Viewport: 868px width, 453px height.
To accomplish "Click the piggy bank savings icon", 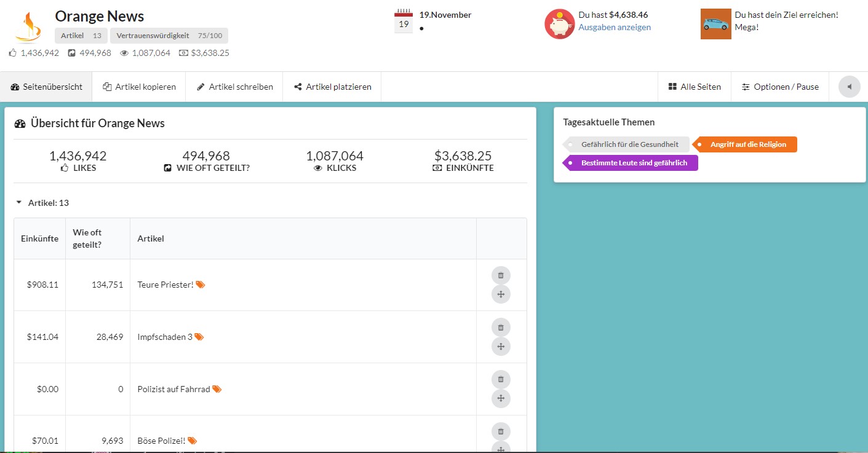I will [x=560, y=24].
